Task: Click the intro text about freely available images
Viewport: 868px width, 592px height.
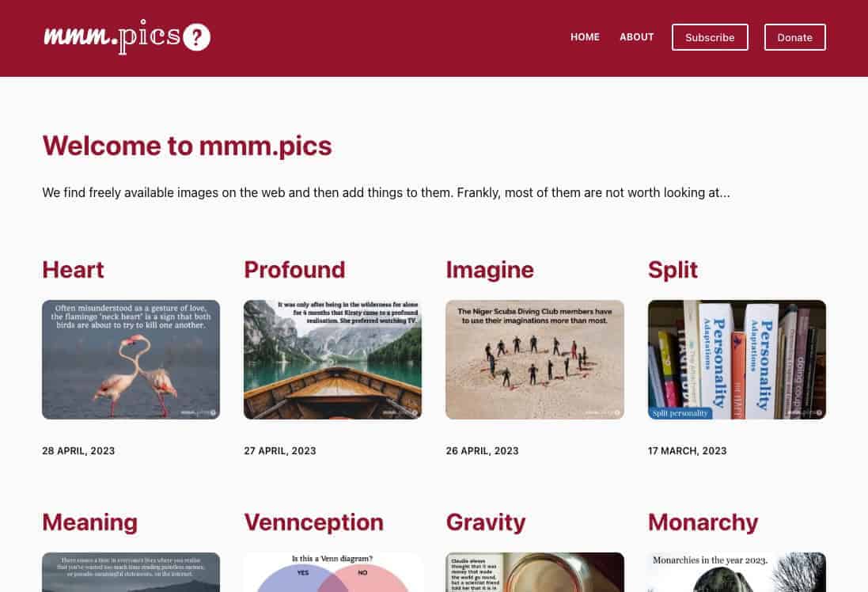Action: point(386,193)
